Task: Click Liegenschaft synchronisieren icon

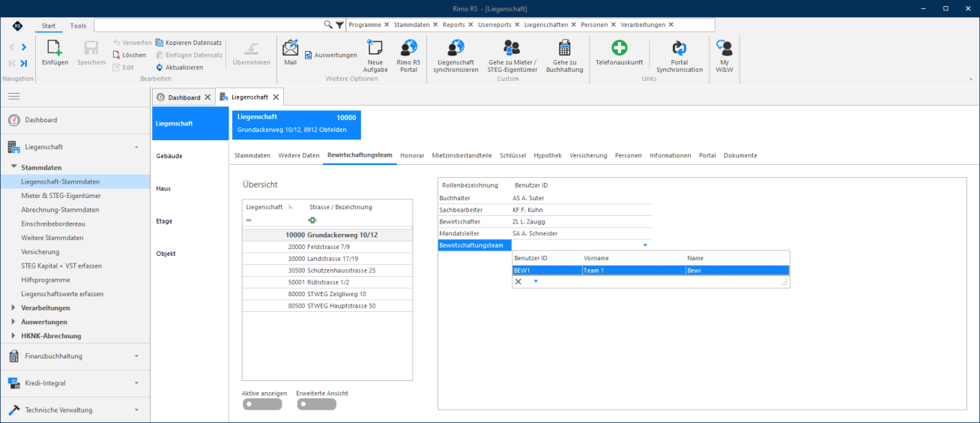Action: click(456, 47)
